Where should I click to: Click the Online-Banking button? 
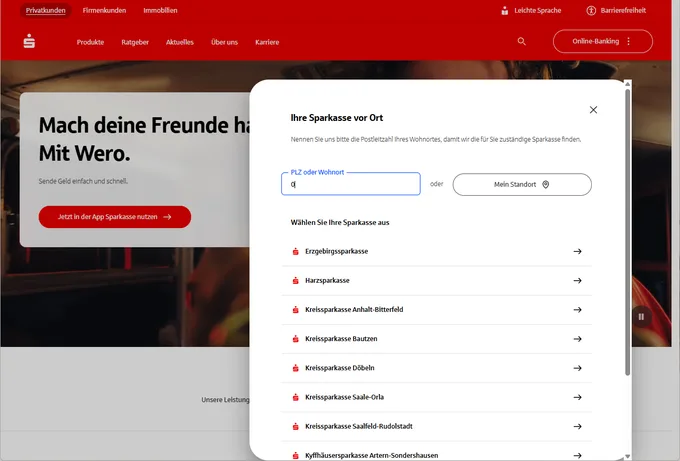(x=603, y=41)
